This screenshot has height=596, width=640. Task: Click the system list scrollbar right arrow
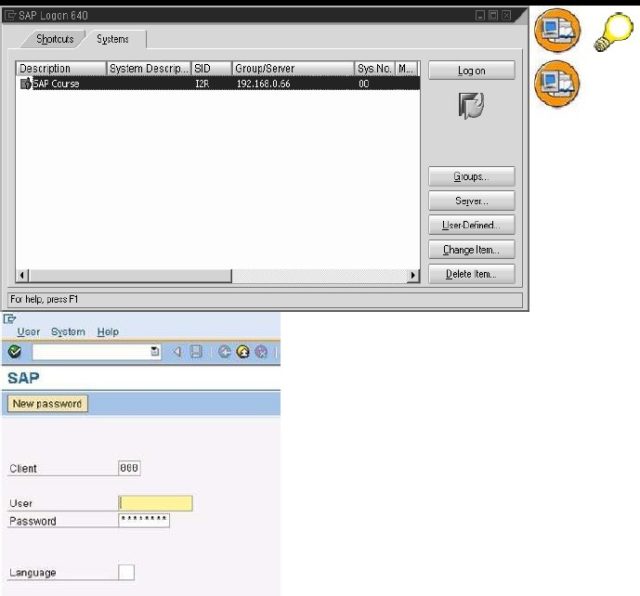click(x=413, y=276)
